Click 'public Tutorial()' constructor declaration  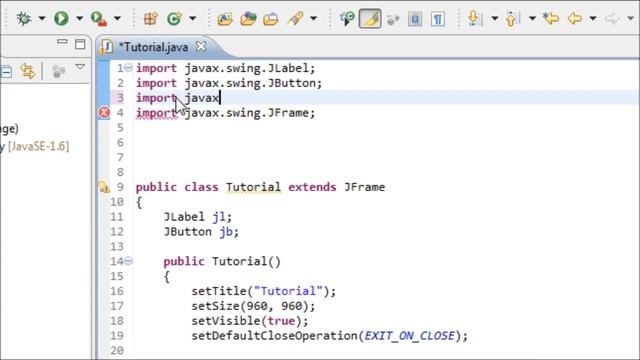click(222, 261)
